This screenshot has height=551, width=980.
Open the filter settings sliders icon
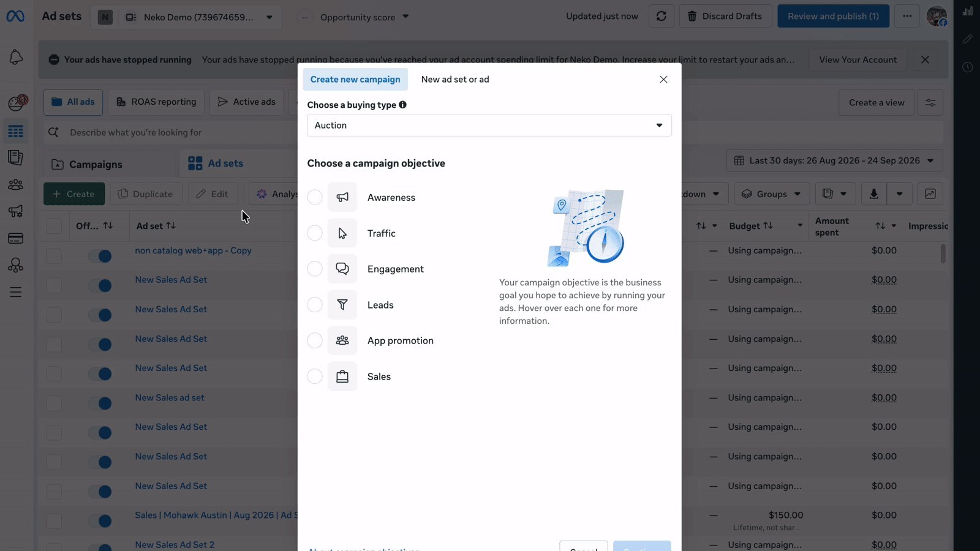click(930, 102)
